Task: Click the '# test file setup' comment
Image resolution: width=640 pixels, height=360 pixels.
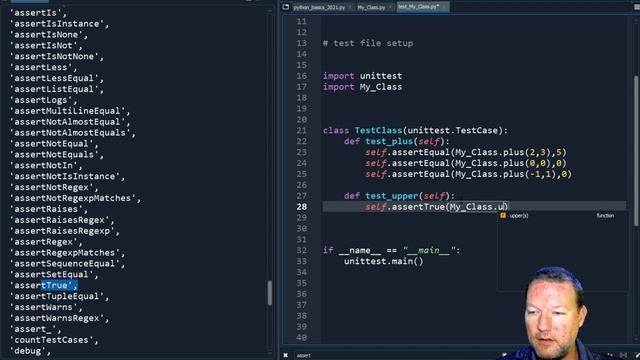Action: tap(368, 43)
